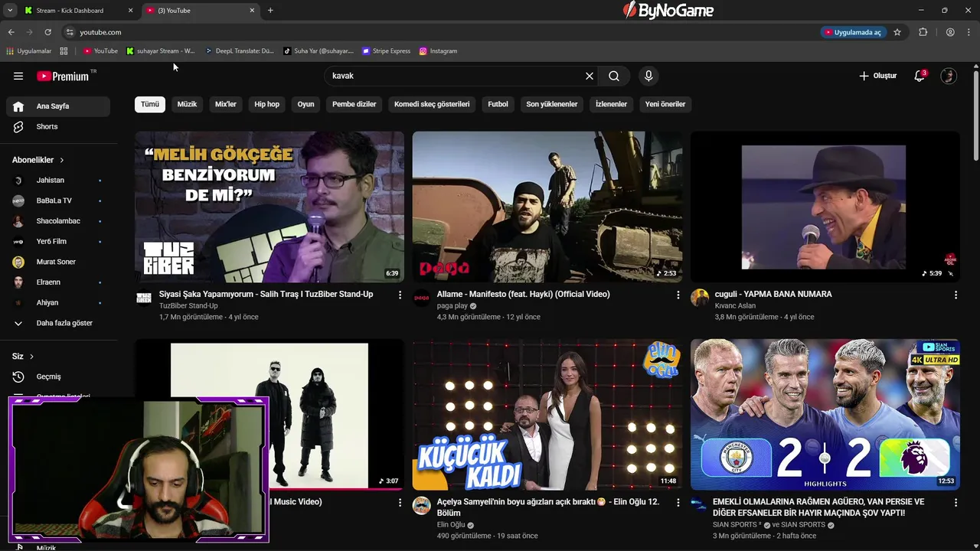Open BaBaLa TV subscription channel
Image resolution: width=980 pixels, height=551 pixels.
click(58, 201)
